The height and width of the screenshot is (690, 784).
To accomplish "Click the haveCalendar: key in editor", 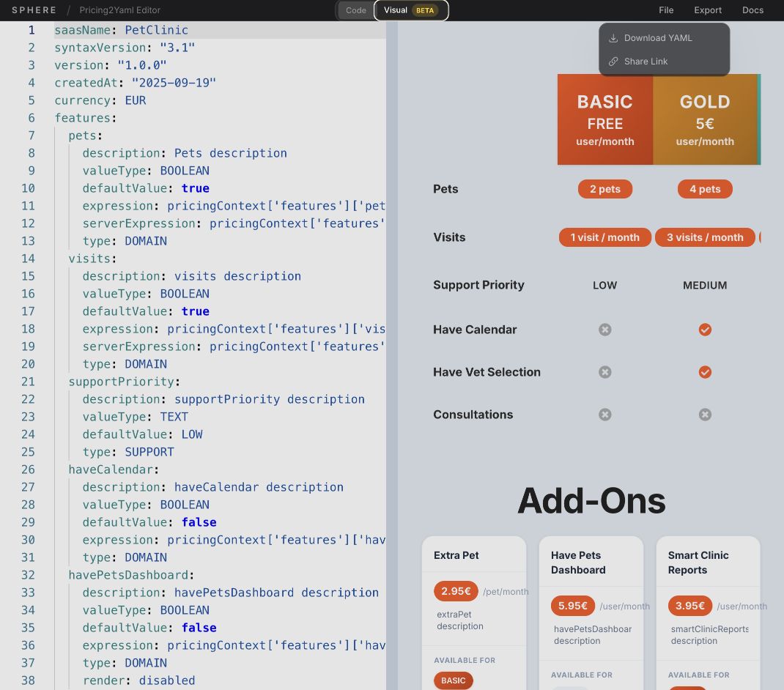I will (x=114, y=470).
